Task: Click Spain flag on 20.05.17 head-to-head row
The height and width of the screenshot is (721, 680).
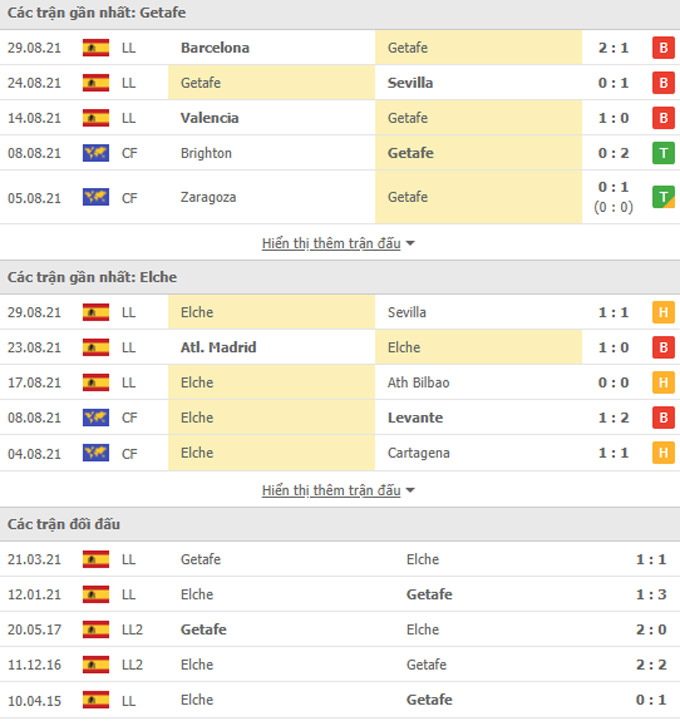Action: (x=96, y=629)
